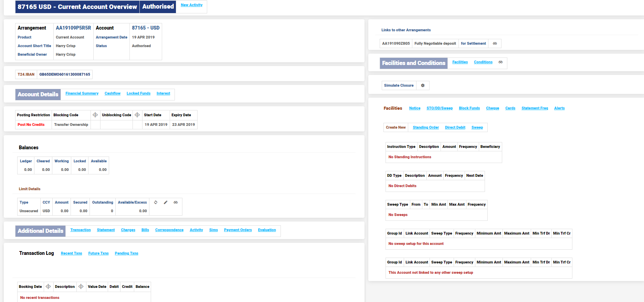This screenshot has height=302, width=644.
Task: Open the Correspondence tab
Action: click(x=169, y=230)
